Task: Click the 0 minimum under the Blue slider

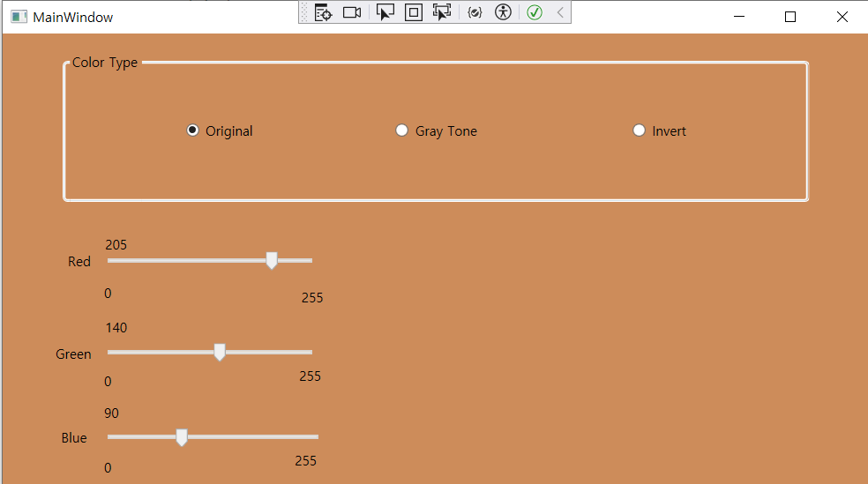Action: tap(108, 468)
